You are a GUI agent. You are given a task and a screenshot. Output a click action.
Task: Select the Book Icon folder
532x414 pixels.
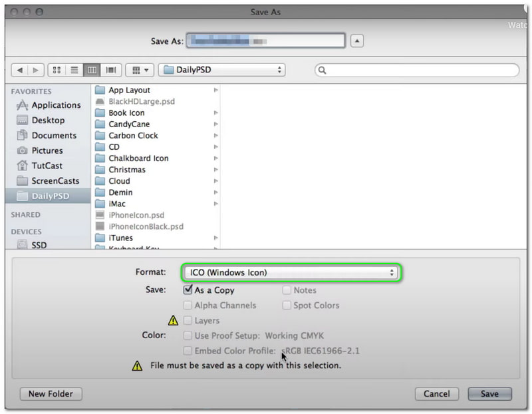(156, 112)
